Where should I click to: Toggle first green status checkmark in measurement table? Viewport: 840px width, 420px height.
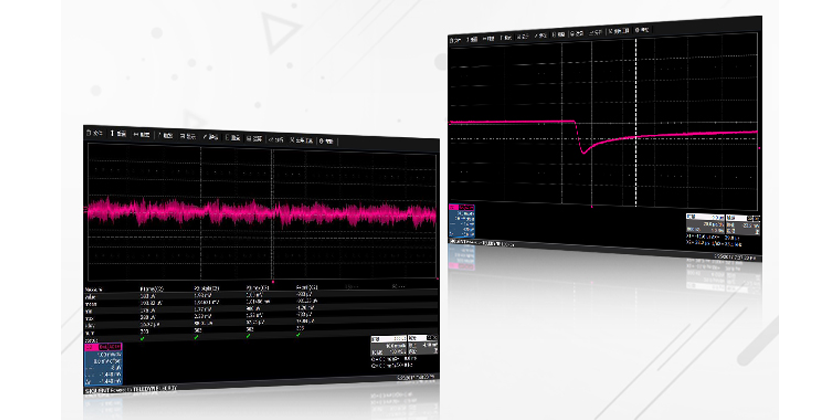(x=143, y=334)
